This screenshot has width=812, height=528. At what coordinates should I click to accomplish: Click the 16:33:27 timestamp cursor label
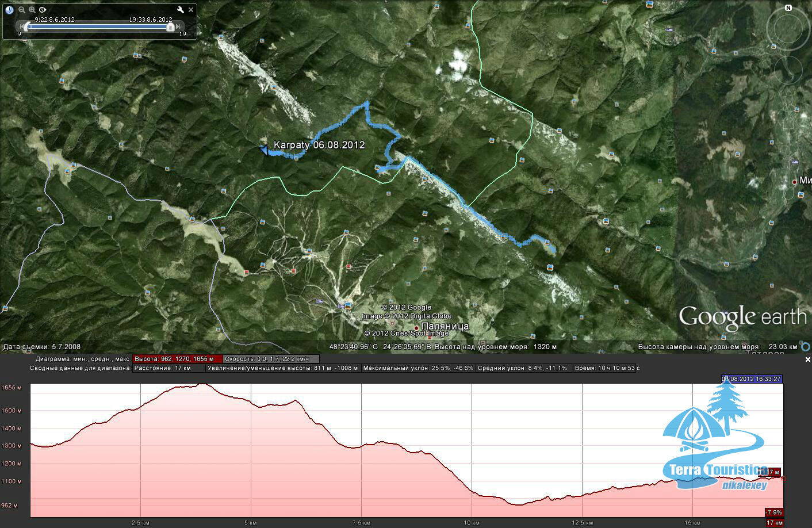752,378
